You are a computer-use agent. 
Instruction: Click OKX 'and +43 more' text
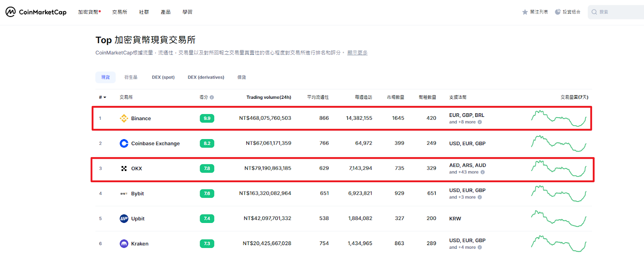tap(464, 172)
